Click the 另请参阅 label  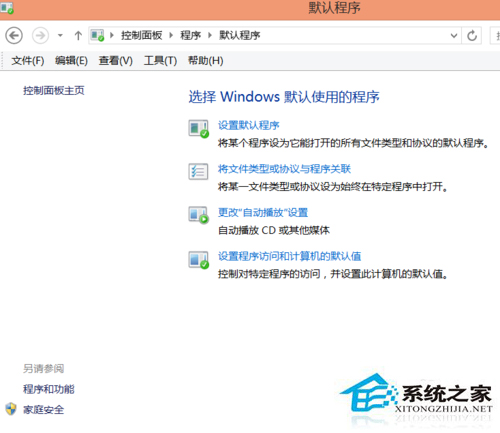(x=43, y=369)
